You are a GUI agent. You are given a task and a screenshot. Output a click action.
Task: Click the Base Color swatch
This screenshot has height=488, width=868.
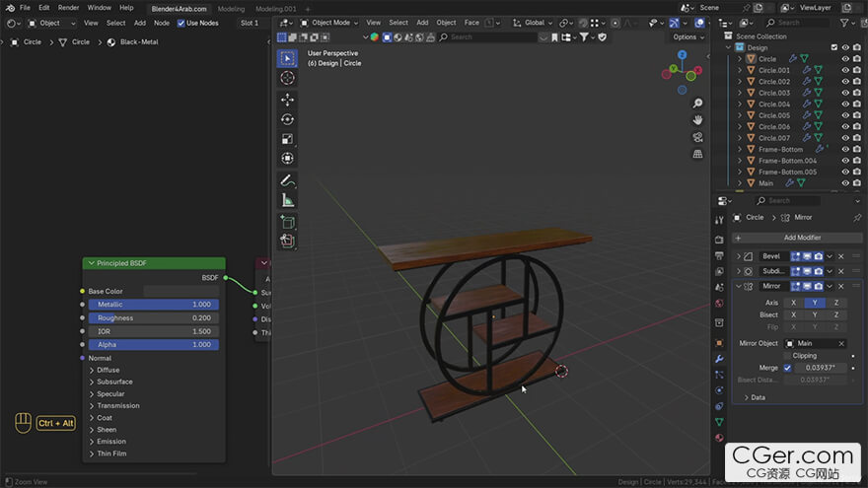(x=181, y=291)
